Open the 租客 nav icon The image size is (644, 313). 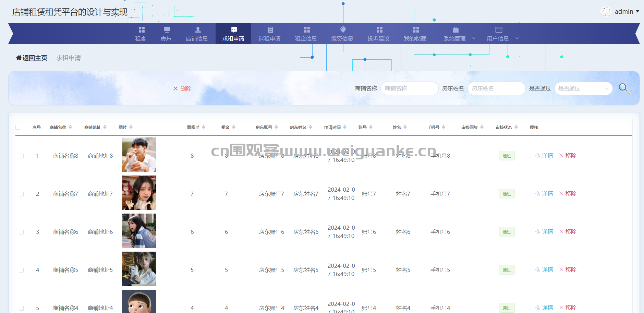142,30
